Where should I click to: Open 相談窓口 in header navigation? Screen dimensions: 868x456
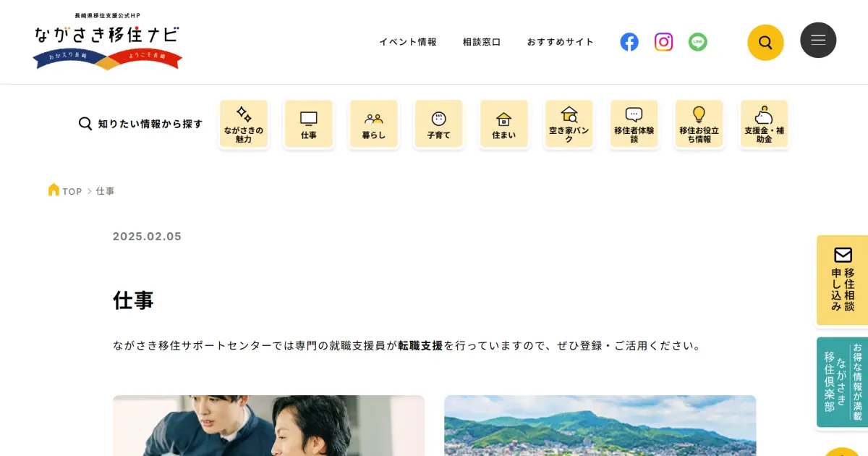point(482,42)
